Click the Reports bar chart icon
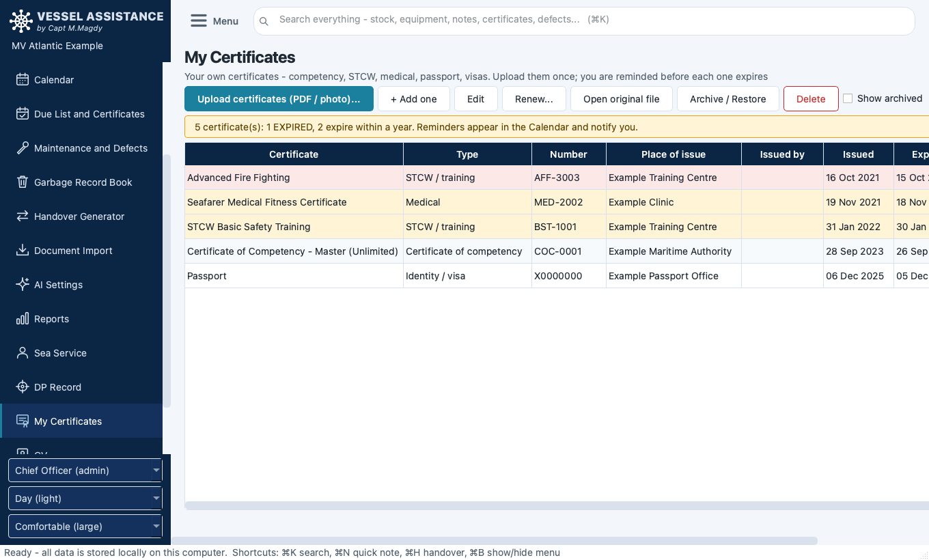 23,319
